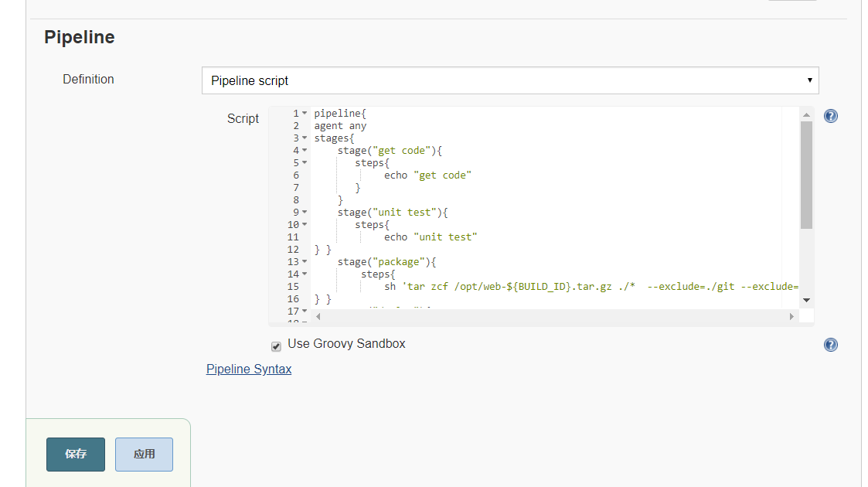Fold the stages block at line 3
The image size is (868, 487).
click(x=305, y=138)
